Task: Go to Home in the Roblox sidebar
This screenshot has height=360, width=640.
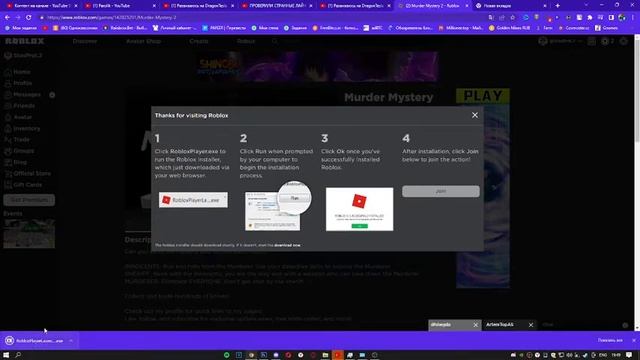Action: pos(18,72)
